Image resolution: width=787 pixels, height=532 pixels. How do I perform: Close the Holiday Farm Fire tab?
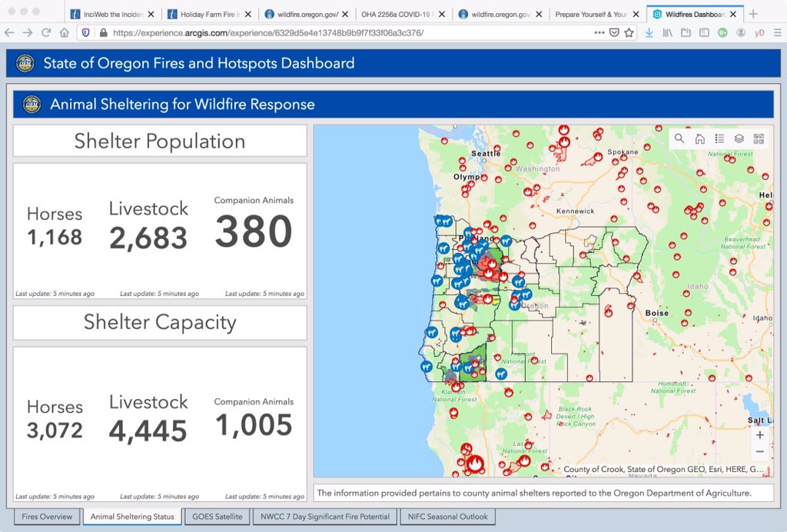(x=248, y=14)
